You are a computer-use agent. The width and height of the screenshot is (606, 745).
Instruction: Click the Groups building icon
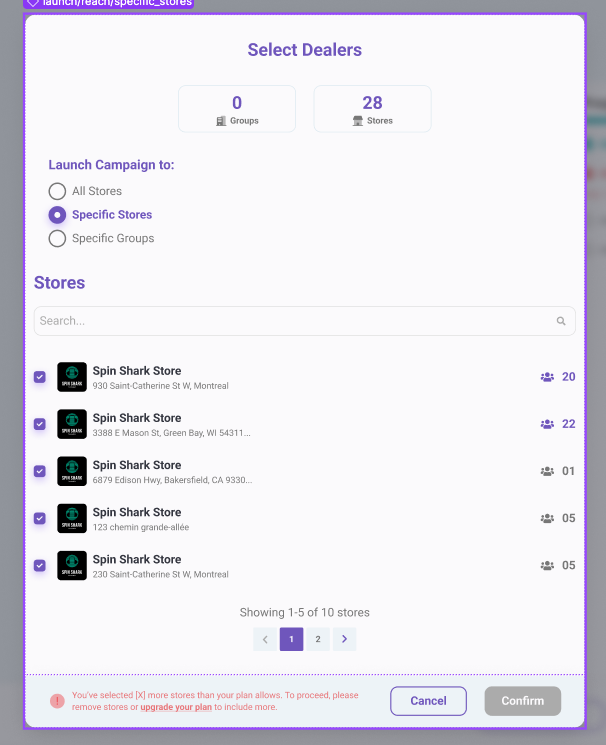(x=221, y=121)
